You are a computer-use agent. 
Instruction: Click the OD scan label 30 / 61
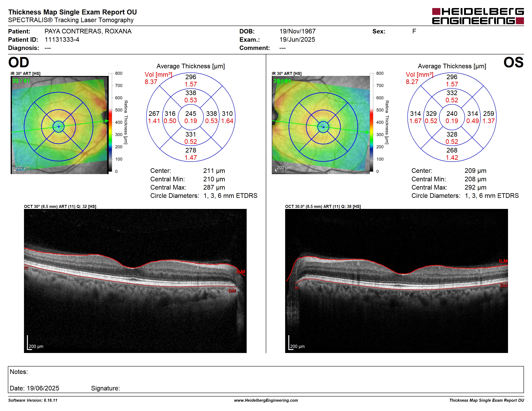tap(21, 81)
